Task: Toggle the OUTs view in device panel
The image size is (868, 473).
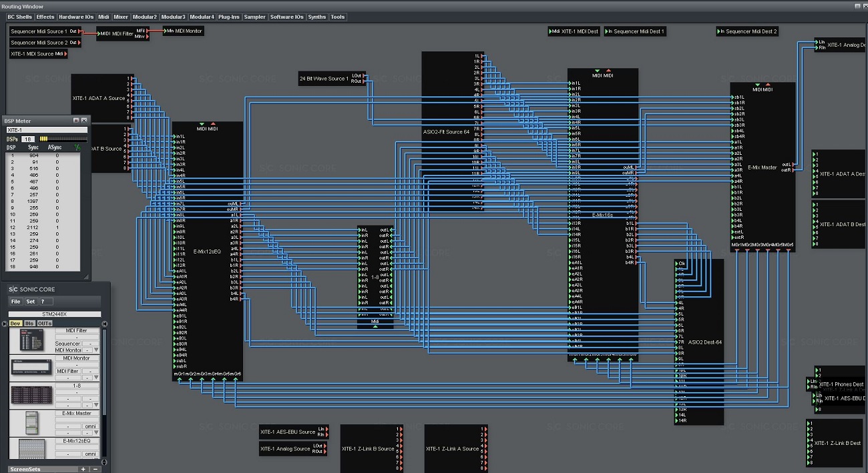Action: coord(45,324)
